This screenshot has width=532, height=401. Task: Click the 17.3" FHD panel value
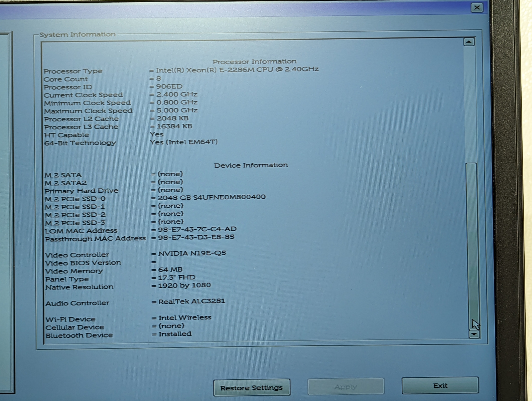pos(177,278)
